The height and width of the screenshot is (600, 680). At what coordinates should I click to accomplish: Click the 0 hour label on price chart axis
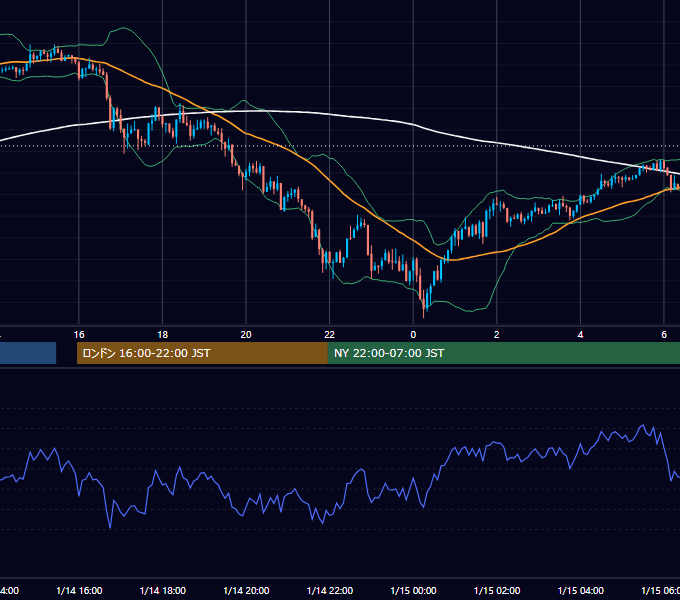pyautogui.click(x=413, y=335)
